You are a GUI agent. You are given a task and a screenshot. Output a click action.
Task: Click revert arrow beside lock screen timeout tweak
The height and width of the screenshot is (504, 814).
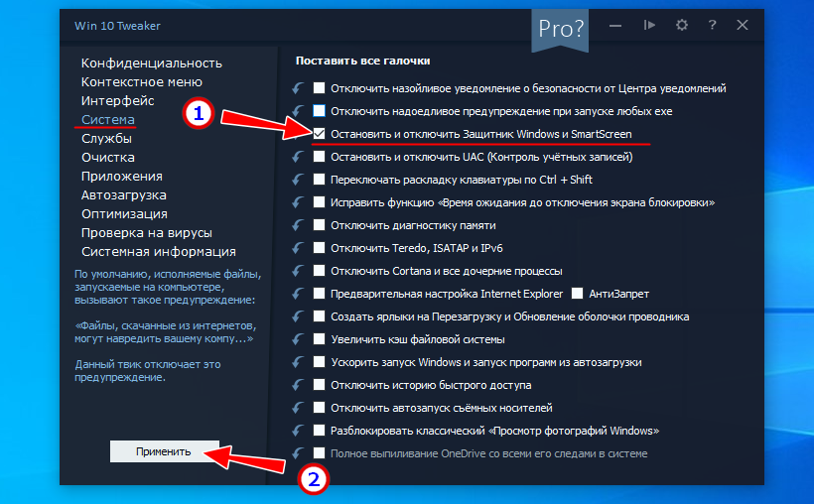pos(298,202)
